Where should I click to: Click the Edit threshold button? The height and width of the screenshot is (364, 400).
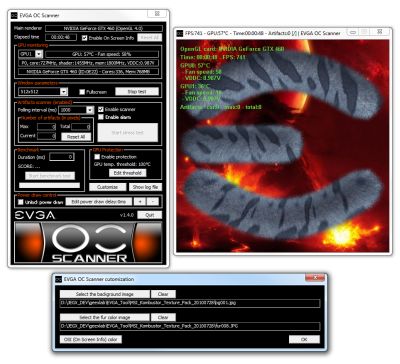click(x=127, y=173)
